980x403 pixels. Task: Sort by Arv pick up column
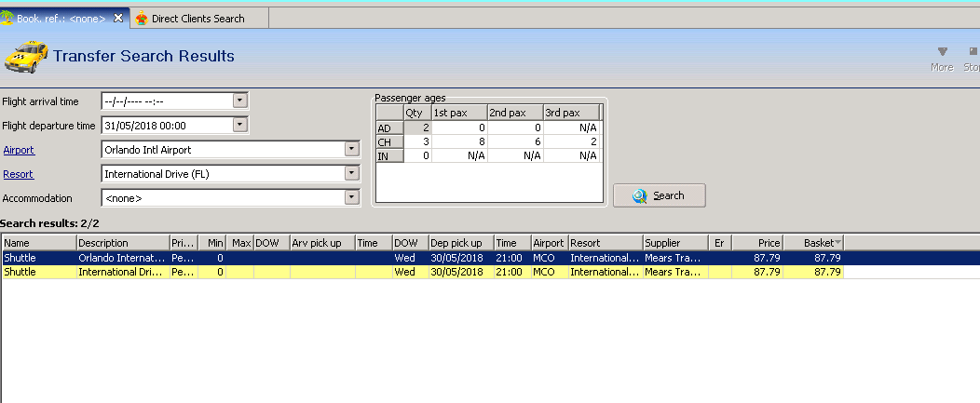click(x=322, y=243)
